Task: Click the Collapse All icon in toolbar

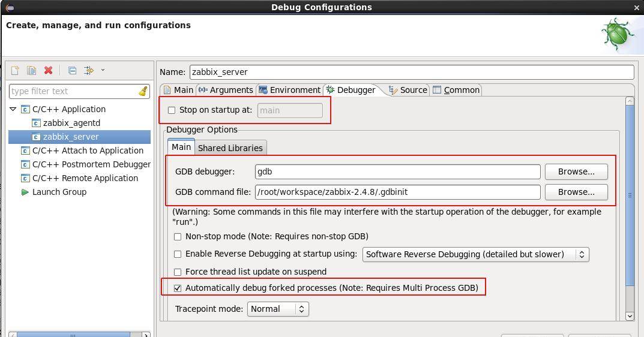Action: pyautogui.click(x=72, y=70)
